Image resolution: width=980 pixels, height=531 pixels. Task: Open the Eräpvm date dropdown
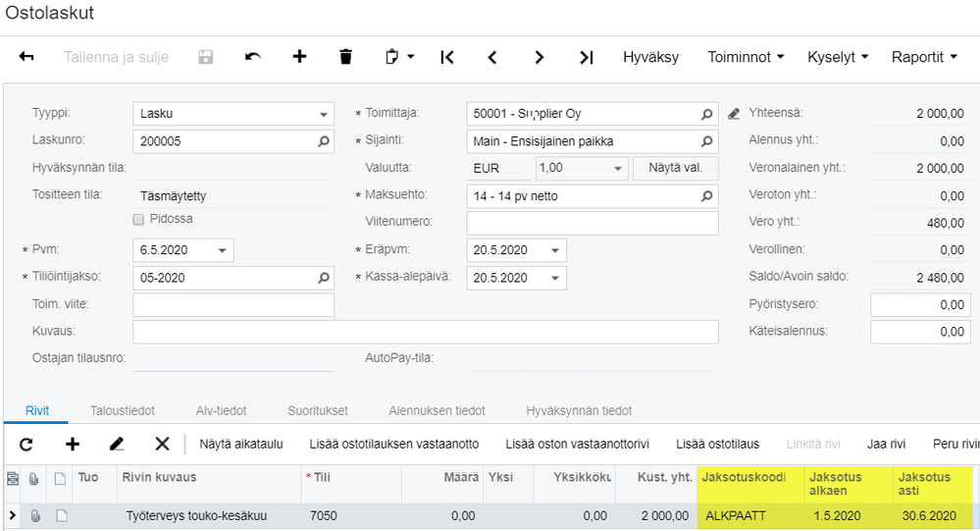click(556, 250)
